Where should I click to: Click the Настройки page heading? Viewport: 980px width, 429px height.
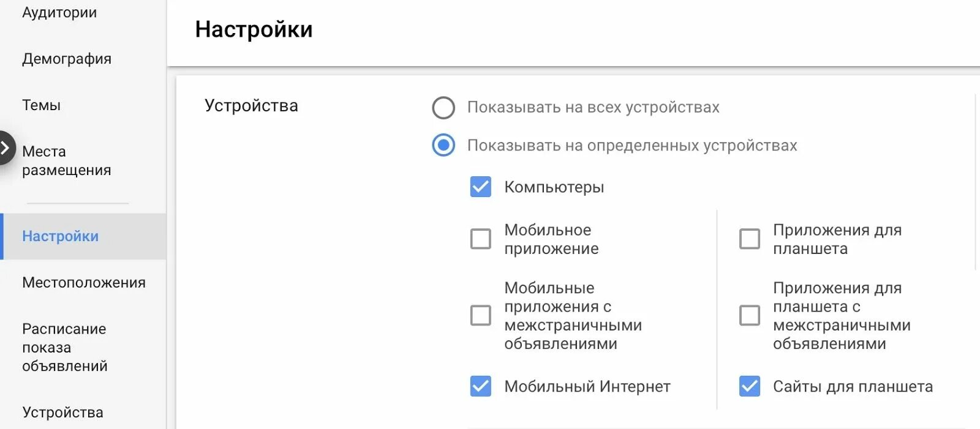(254, 29)
